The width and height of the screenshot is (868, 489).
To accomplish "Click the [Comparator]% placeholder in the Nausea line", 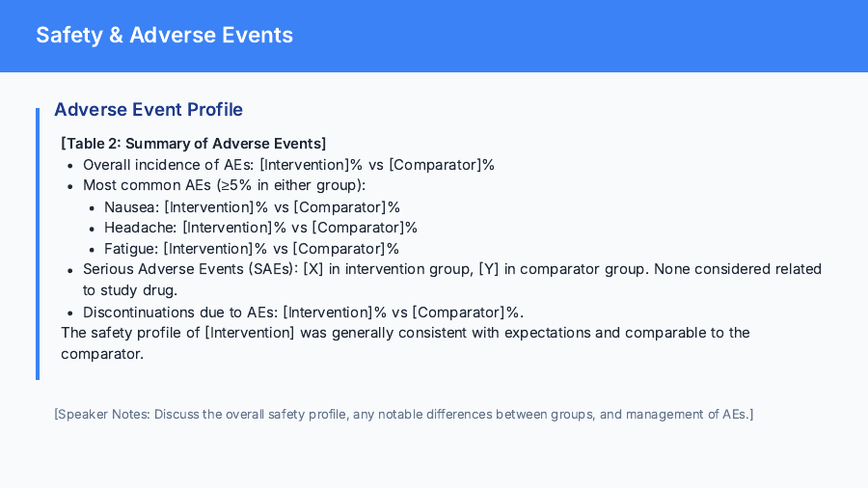I will pyautogui.click(x=347, y=206).
